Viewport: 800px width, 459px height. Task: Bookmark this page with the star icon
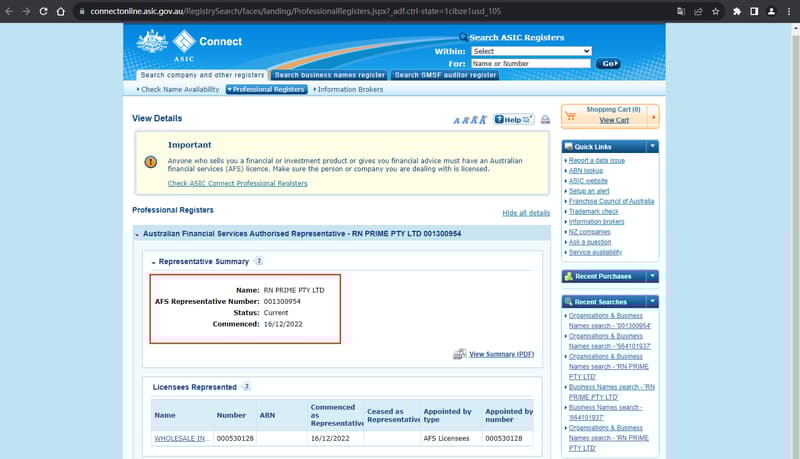[x=715, y=11]
